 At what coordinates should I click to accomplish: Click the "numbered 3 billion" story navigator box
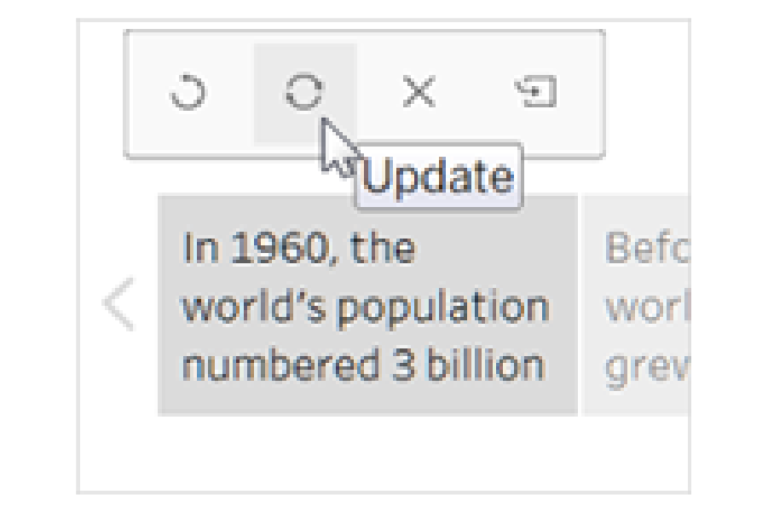click(367, 305)
